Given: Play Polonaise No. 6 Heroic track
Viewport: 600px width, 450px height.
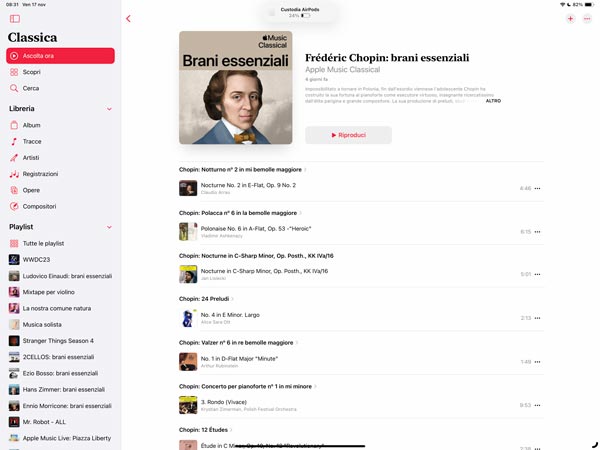Looking at the screenshot, I should coord(361,232).
